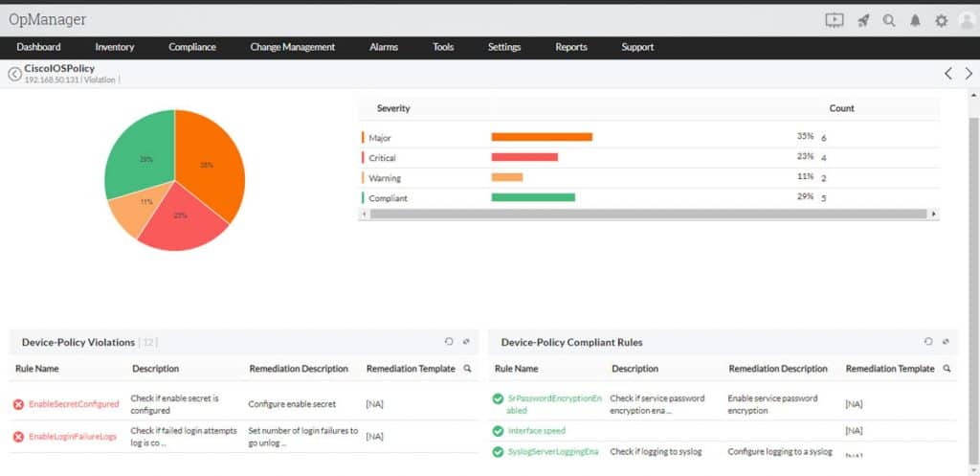Image resolution: width=980 pixels, height=476 pixels.
Task: Go to the next policy with right chevron
Action: coord(969,74)
